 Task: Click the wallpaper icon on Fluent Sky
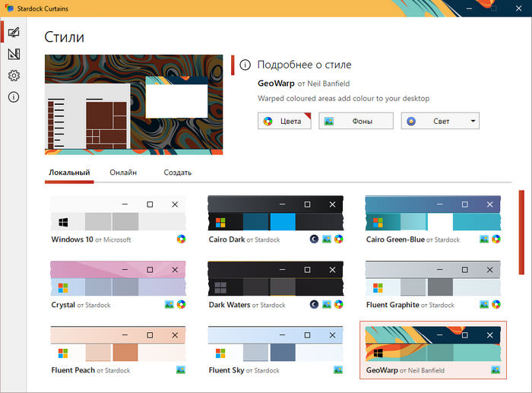point(338,370)
